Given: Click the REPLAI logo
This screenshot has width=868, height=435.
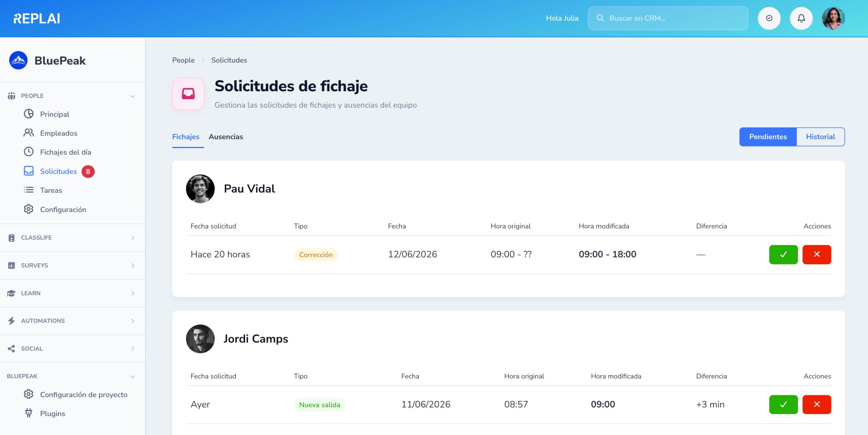Looking at the screenshot, I should [37, 18].
